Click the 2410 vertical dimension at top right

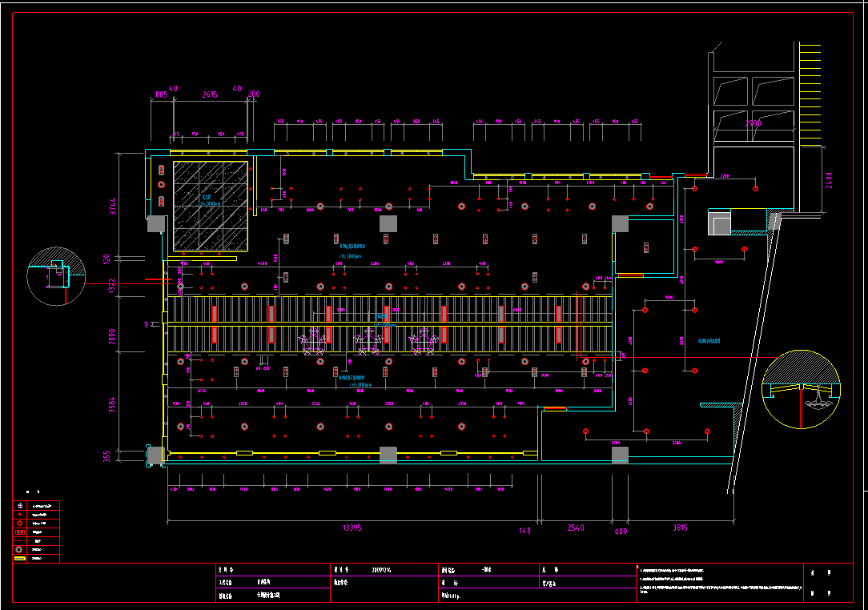[828, 179]
